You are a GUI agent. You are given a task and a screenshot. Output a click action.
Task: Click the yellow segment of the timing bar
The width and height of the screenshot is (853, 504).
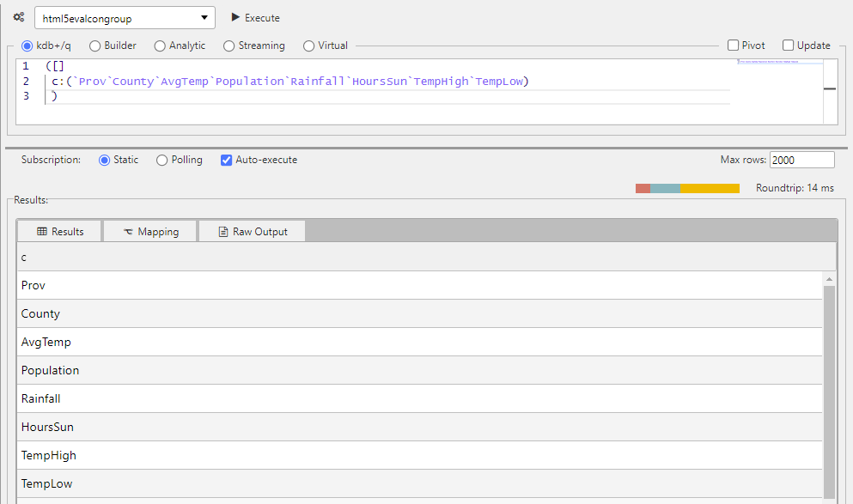[710, 187]
